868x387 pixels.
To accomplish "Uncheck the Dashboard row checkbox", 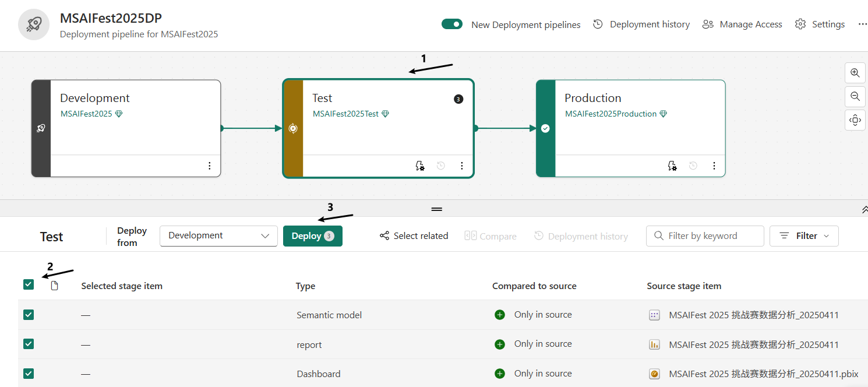I will (29, 374).
